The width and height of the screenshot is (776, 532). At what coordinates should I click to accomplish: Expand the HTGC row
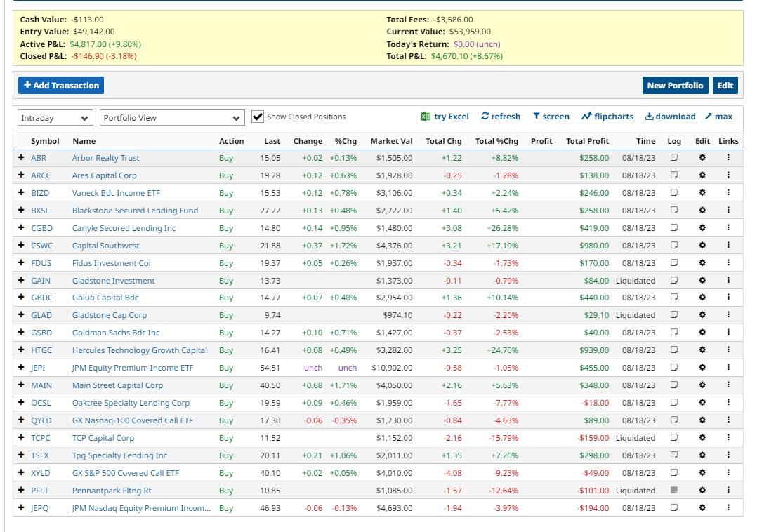click(x=21, y=350)
